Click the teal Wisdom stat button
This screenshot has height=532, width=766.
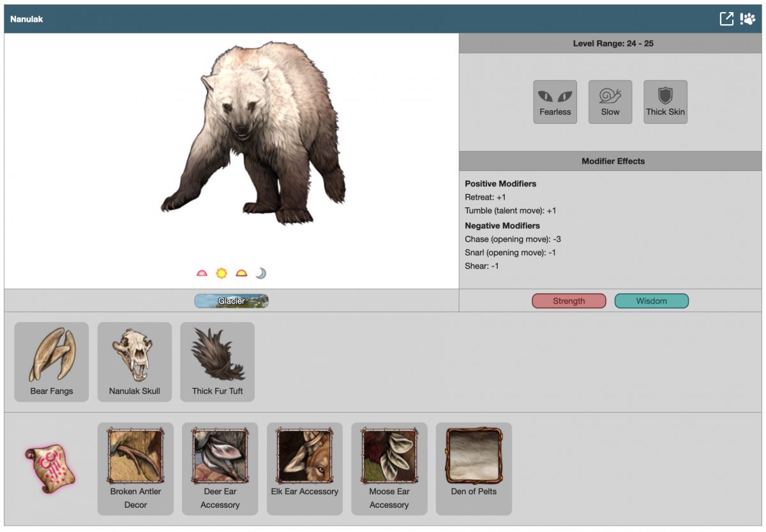click(651, 301)
